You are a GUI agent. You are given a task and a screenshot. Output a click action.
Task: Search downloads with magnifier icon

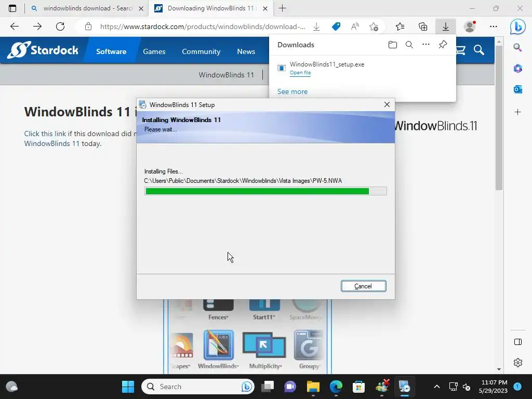click(x=409, y=45)
